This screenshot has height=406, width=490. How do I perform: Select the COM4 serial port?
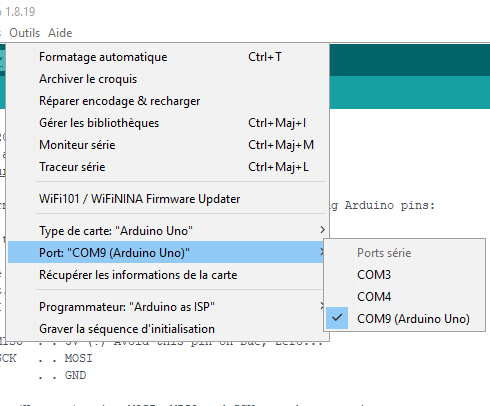click(x=404, y=297)
